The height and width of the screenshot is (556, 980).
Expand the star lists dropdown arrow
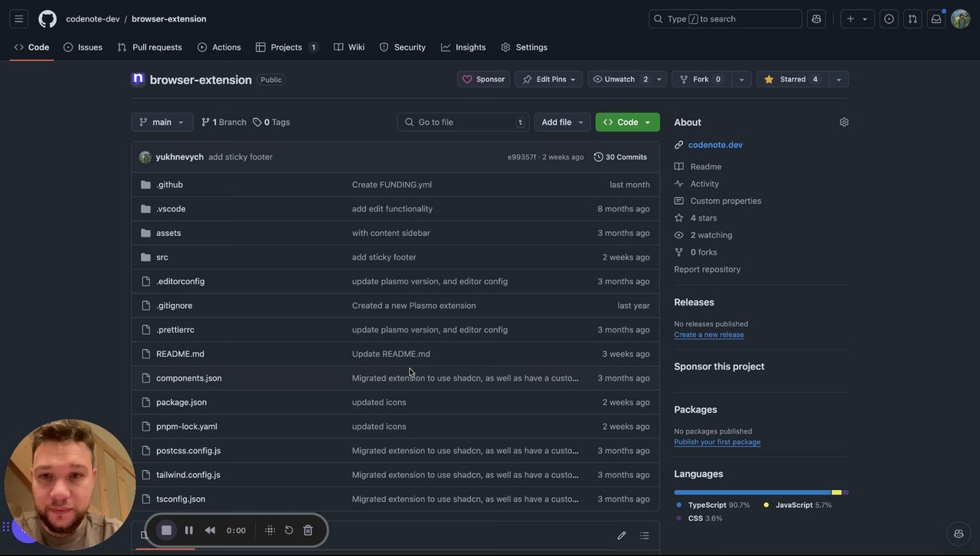click(838, 79)
